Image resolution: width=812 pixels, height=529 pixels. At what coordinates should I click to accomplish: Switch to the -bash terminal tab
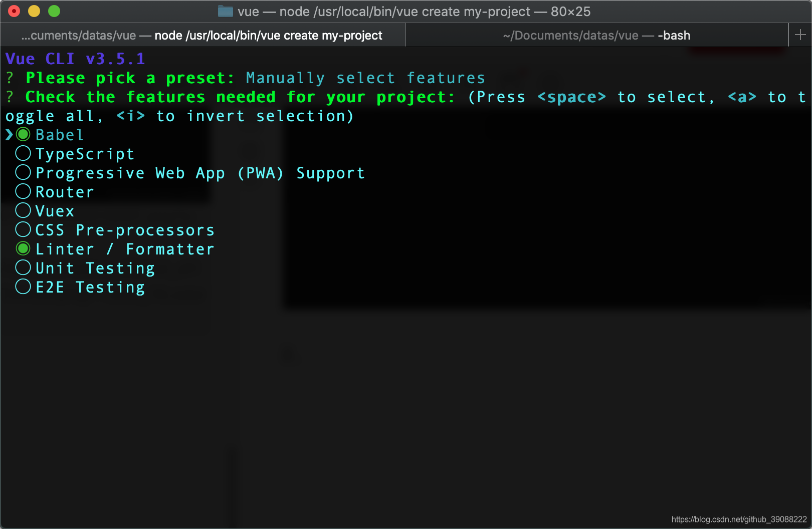pyautogui.click(x=596, y=36)
